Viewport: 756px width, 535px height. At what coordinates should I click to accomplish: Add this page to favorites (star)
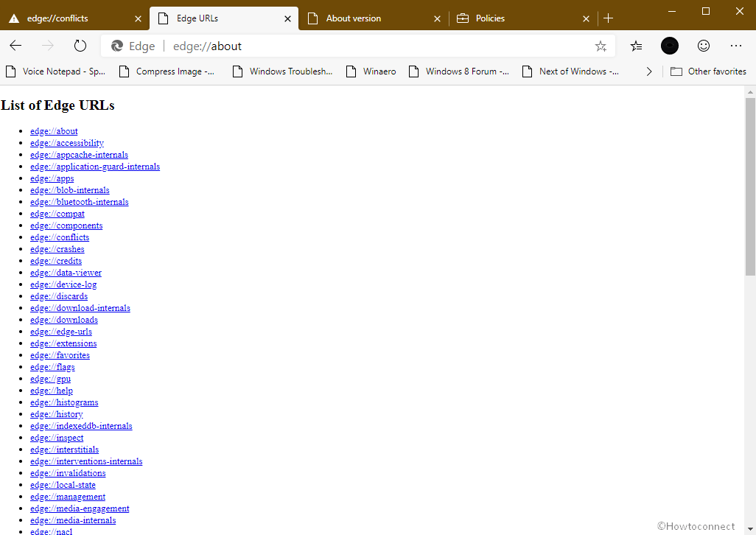601,46
